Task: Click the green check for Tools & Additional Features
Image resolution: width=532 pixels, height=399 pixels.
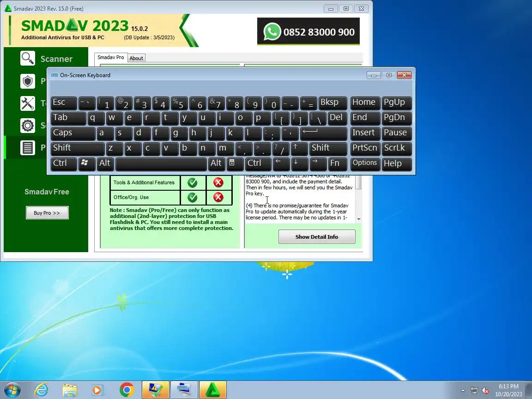Action: coord(193,182)
